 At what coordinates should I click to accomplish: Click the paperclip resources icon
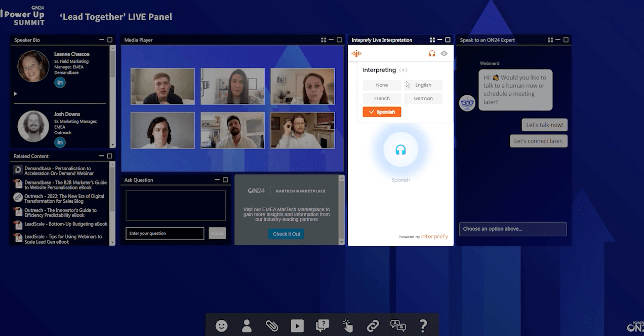tap(272, 326)
